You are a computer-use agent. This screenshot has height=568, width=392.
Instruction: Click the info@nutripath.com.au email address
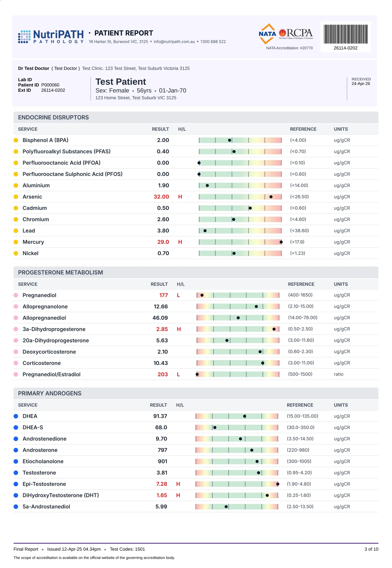[x=174, y=42]
